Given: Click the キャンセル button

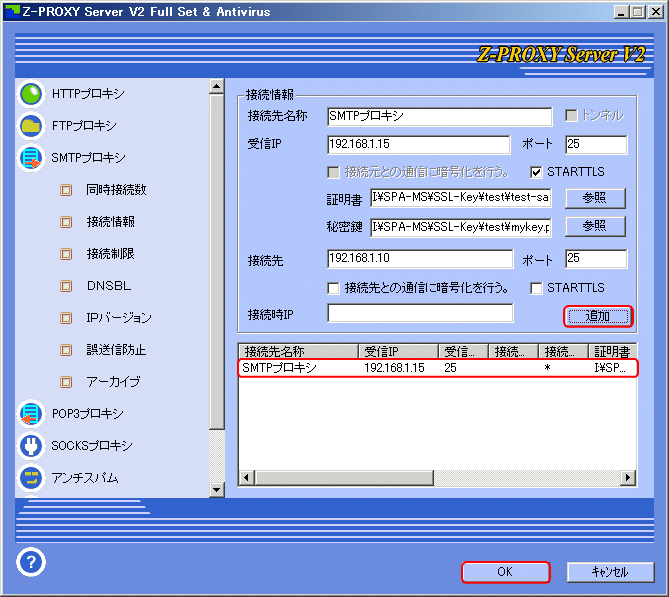Looking at the screenshot, I should click(x=610, y=572).
